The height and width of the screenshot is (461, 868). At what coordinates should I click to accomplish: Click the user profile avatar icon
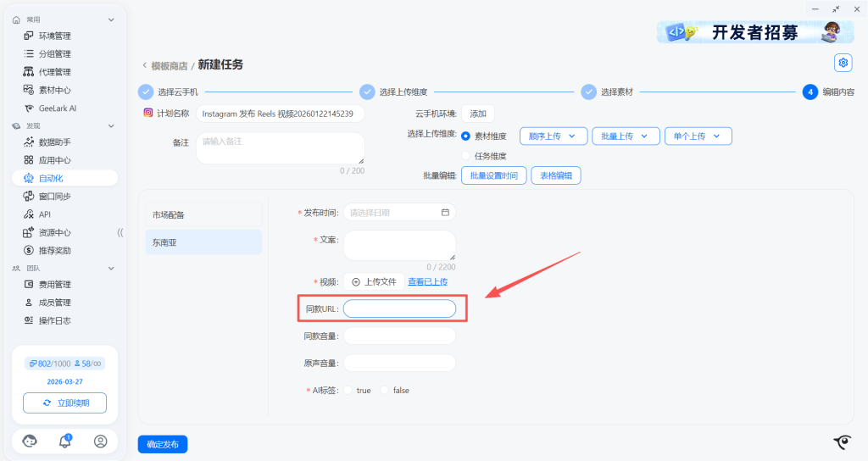(101, 441)
